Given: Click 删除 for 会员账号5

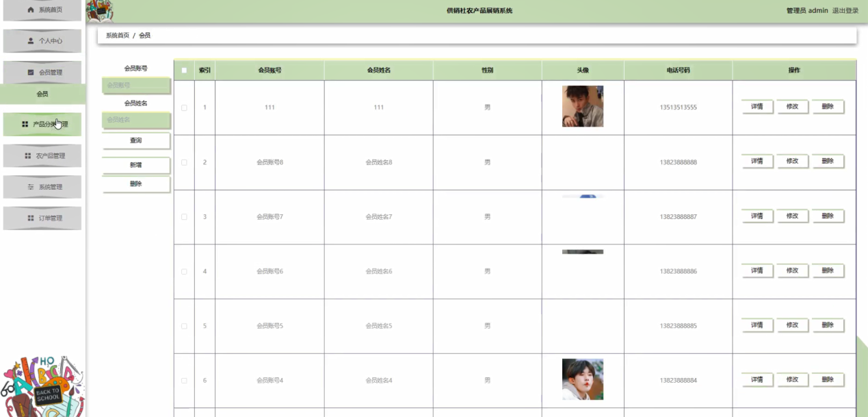Looking at the screenshot, I should pyautogui.click(x=828, y=325).
